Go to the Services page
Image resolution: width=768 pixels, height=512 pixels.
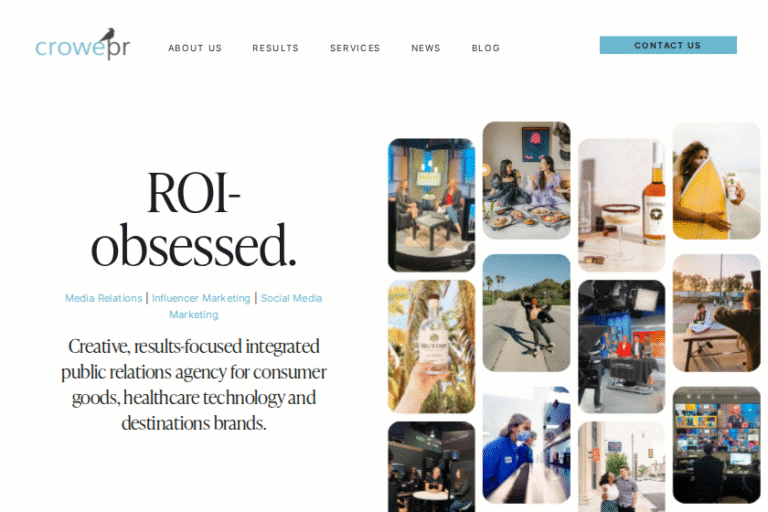click(355, 48)
